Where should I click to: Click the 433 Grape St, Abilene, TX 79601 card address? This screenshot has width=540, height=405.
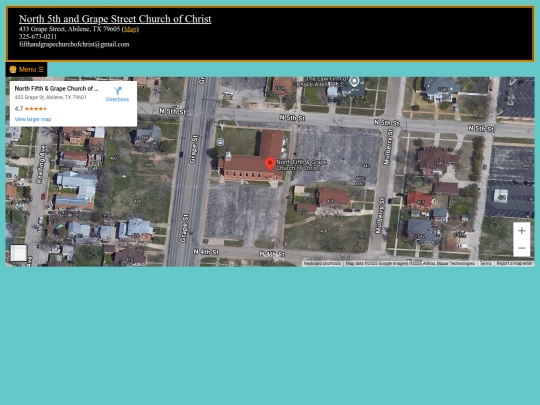pos(51,97)
